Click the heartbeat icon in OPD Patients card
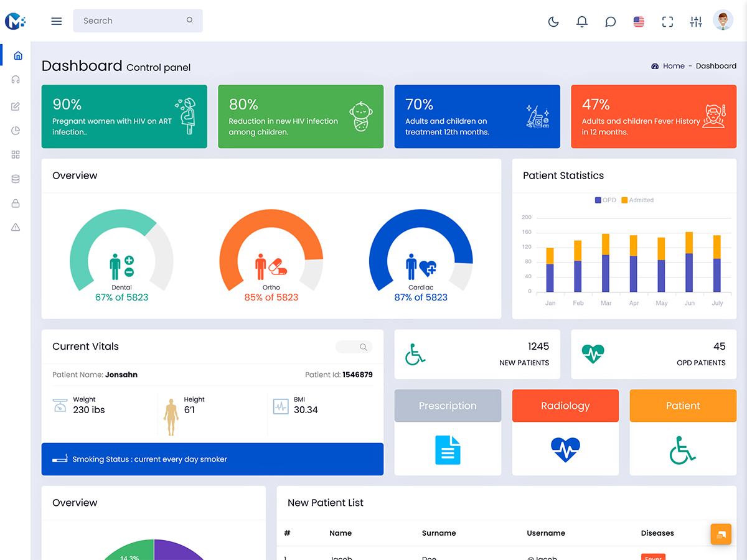This screenshot has height=560, width=747. click(593, 354)
